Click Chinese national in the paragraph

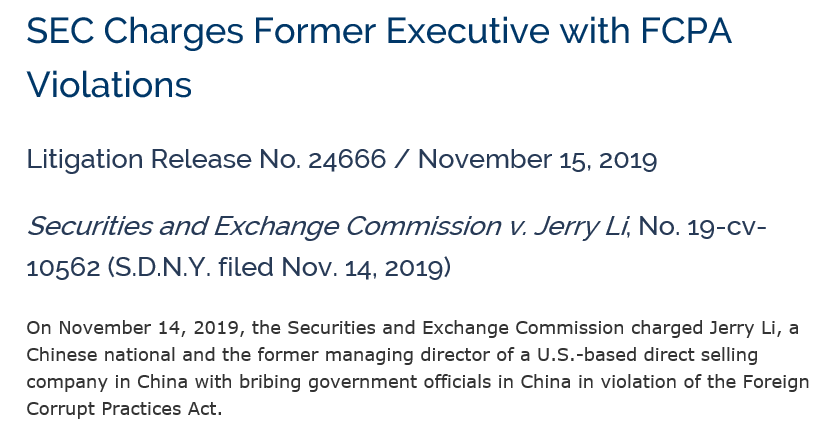click(x=101, y=355)
